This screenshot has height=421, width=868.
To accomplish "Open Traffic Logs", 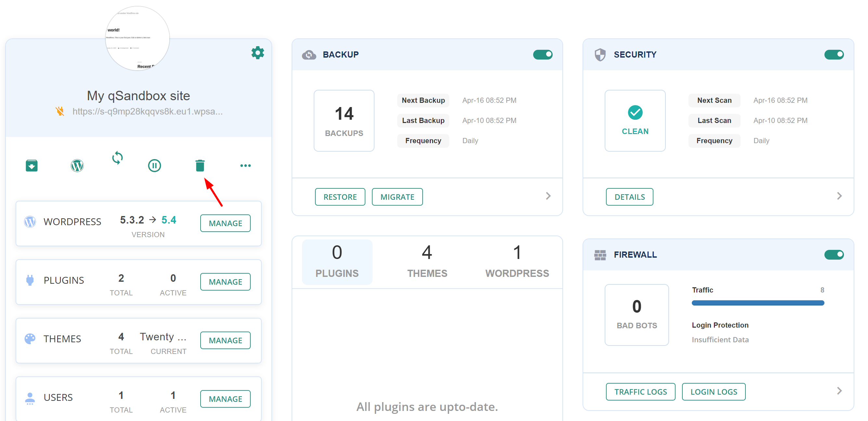I will pos(640,392).
